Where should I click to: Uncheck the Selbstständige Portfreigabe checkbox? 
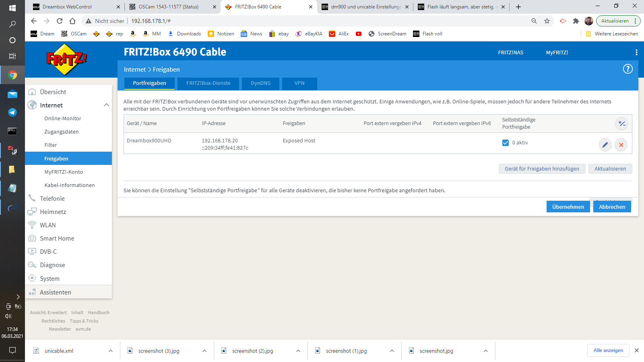pos(506,143)
